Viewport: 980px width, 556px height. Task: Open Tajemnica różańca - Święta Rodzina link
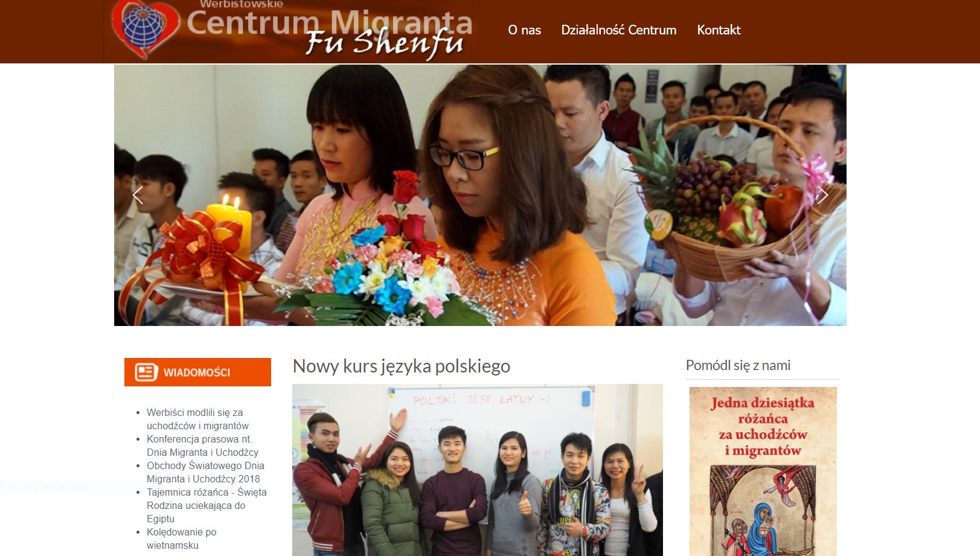pos(207,505)
